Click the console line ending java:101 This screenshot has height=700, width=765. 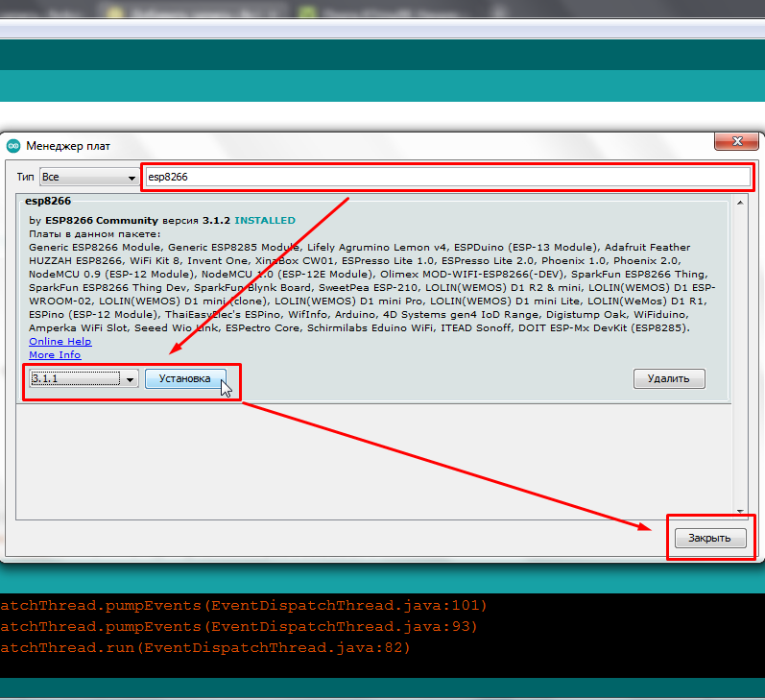tap(244, 605)
